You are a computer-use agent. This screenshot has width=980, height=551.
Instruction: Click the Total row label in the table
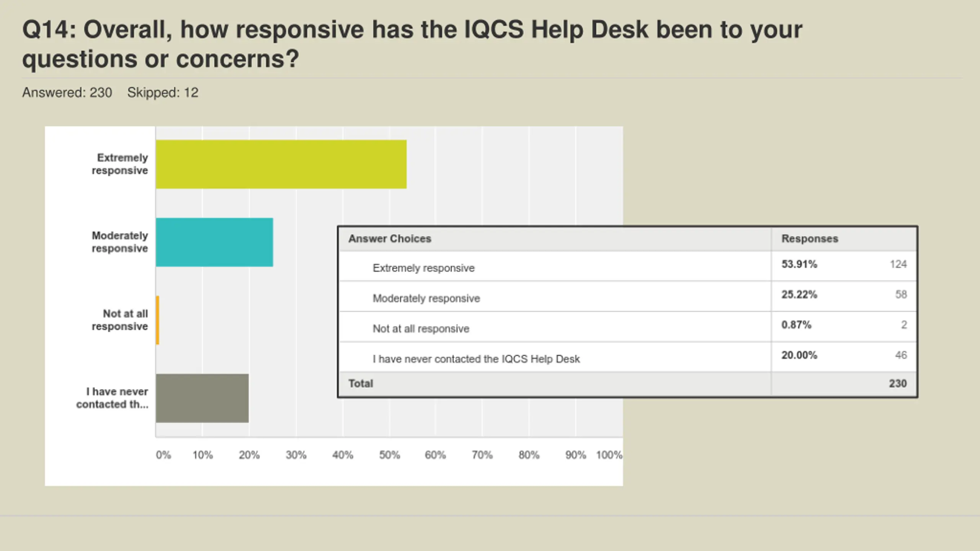(x=361, y=383)
